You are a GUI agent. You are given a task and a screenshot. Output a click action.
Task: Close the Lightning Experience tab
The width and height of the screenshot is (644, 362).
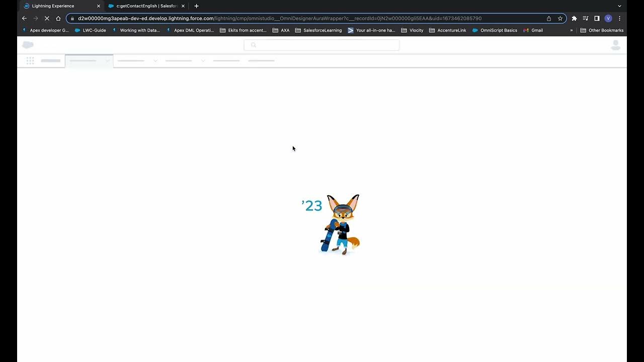99,6
